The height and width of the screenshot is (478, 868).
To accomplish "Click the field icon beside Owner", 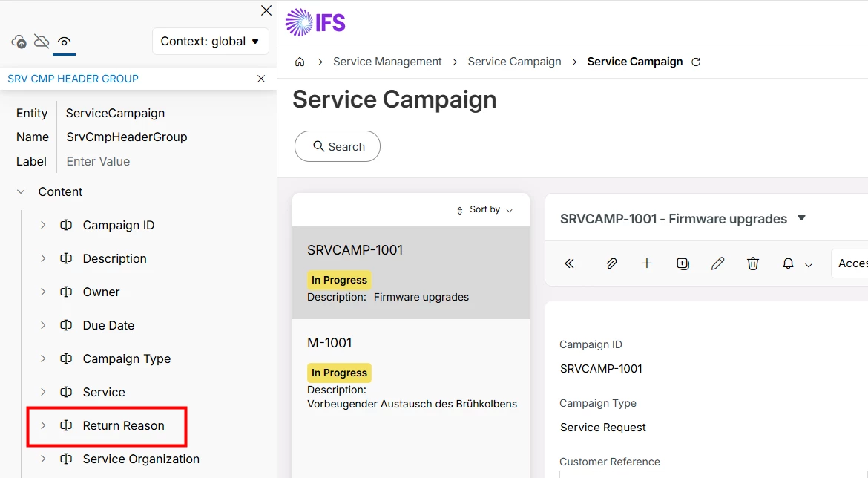I will 66,292.
